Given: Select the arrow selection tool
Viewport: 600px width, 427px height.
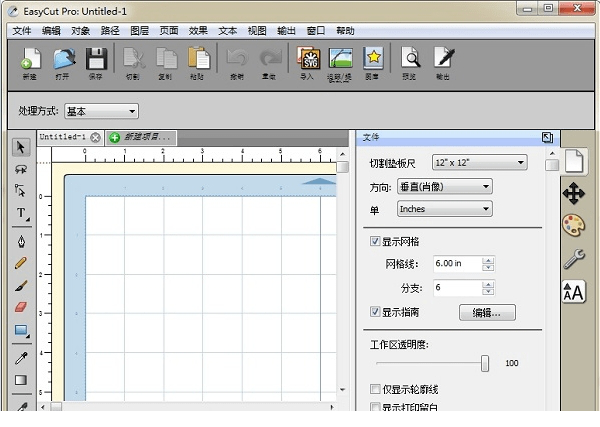Looking at the screenshot, I should (x=21, y=147).
